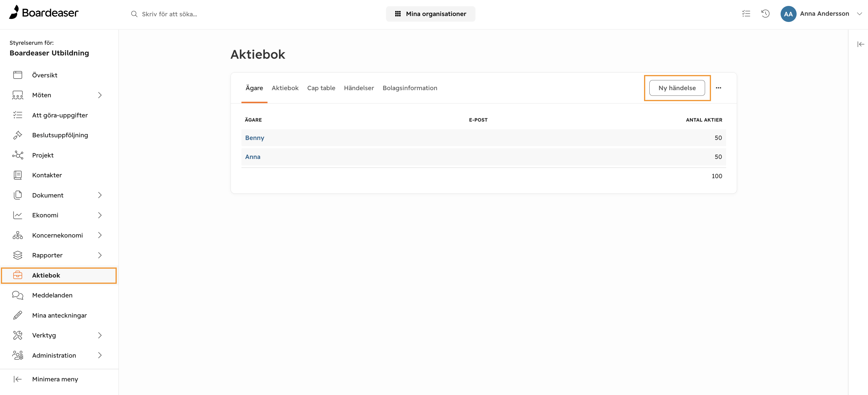The height and width of the screenshot is (395, 868).
Task: Open the history clock icon
Action: point(765,14)
